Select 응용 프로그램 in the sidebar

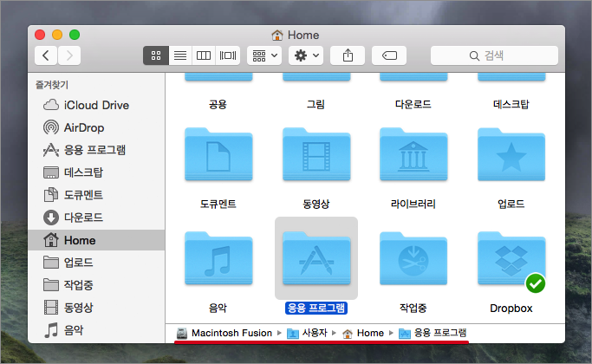click(96, 150)
